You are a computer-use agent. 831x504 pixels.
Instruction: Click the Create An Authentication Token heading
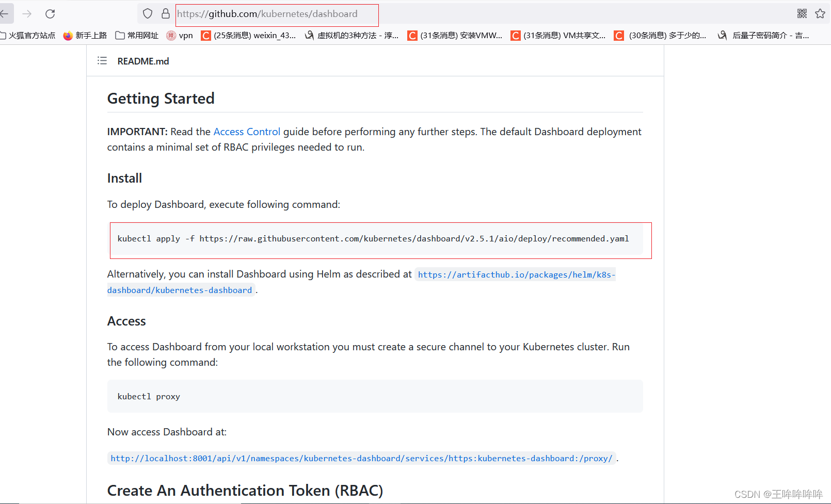[245, 491]
